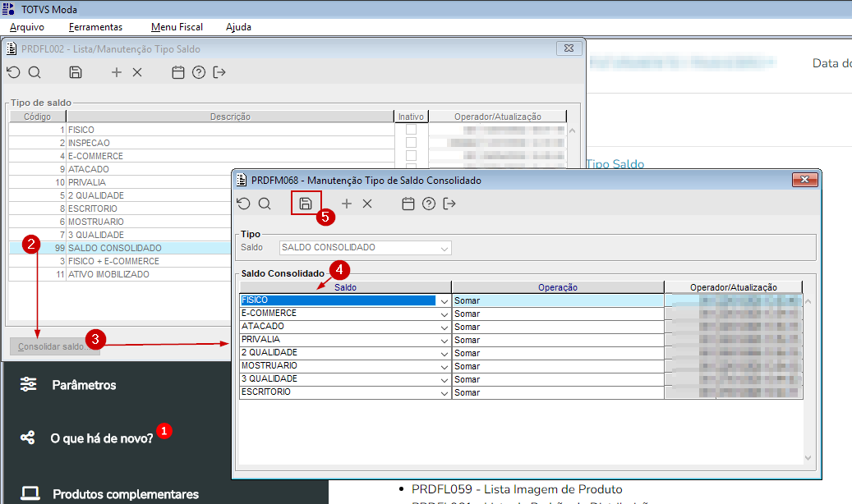The width and height of the screenshot is (852, 504).
Task: Open the Ferramentas menu
Action: (95, 27)
